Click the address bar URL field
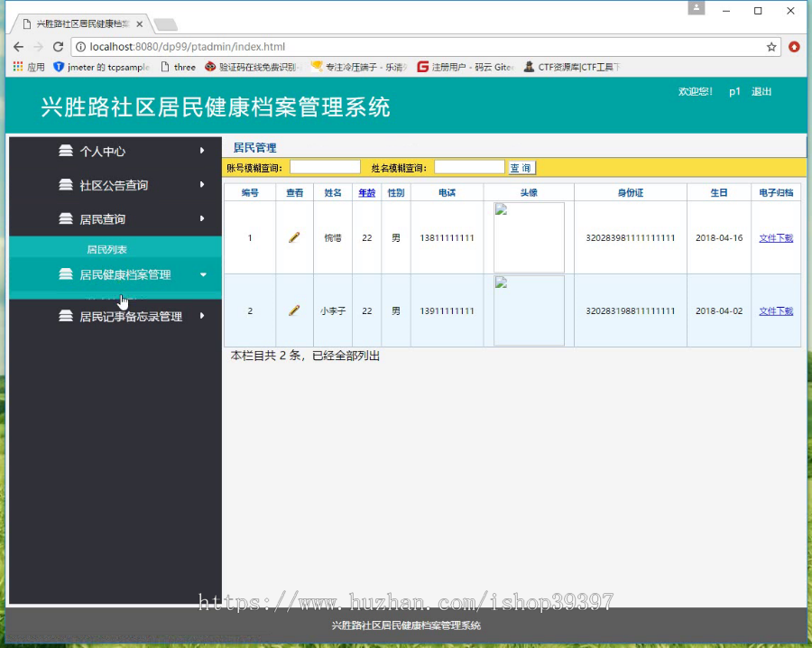 click(x=425, y=47)
